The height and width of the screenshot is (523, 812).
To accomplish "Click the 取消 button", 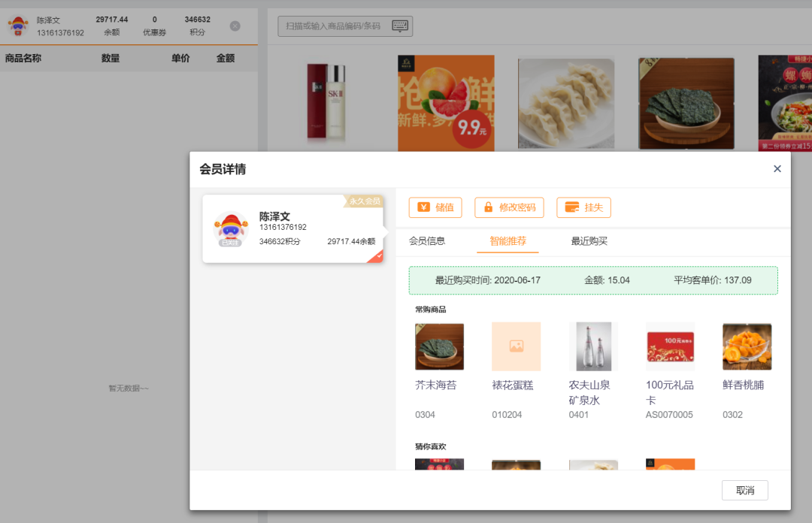I will [x=744, y=491].
